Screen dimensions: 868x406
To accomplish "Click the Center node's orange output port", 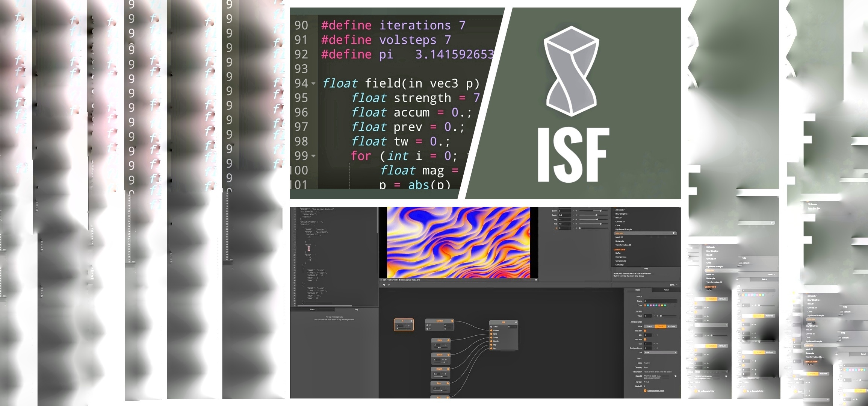I will coord(452,321).
